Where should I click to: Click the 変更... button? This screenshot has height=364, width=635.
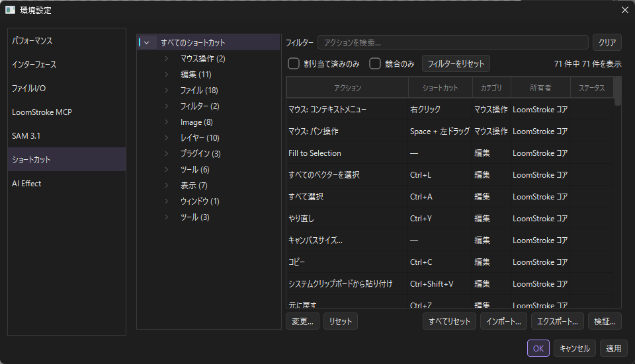302,322
